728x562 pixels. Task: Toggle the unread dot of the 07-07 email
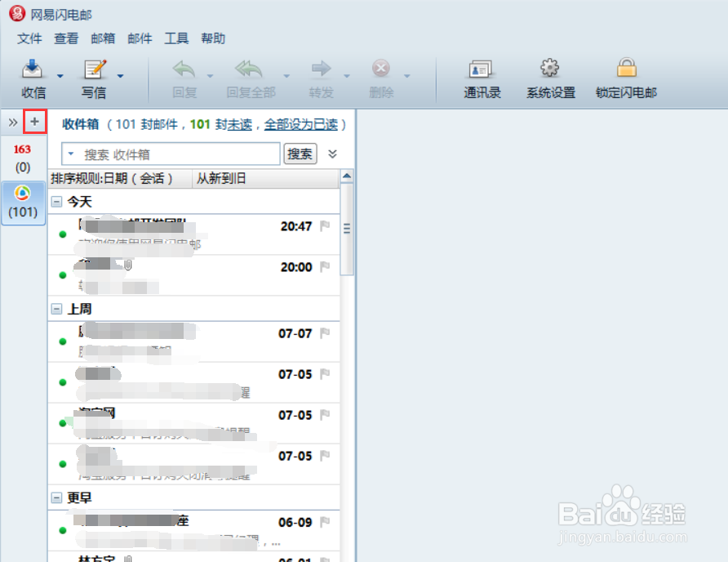pos(63,341)
